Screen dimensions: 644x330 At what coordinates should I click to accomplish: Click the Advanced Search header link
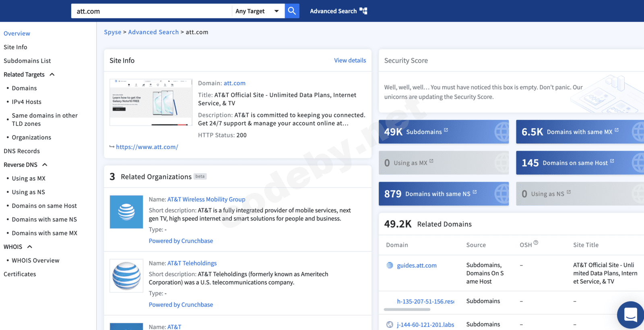tap(333, 11)
